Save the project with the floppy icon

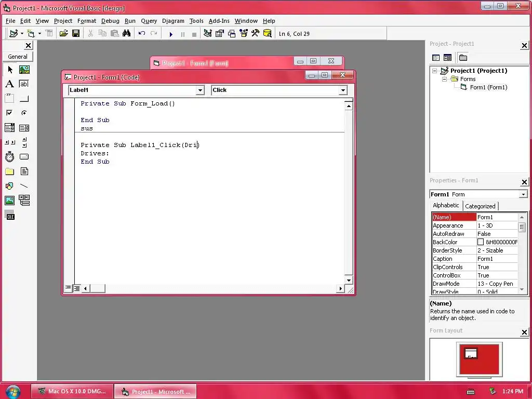point(76,33)
